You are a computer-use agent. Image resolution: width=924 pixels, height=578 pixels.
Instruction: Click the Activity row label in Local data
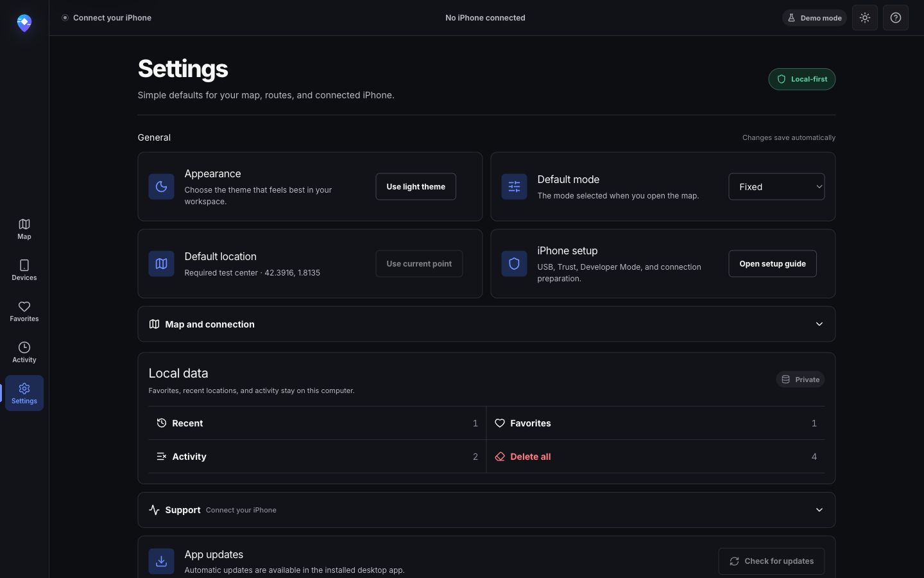[189, 457]
